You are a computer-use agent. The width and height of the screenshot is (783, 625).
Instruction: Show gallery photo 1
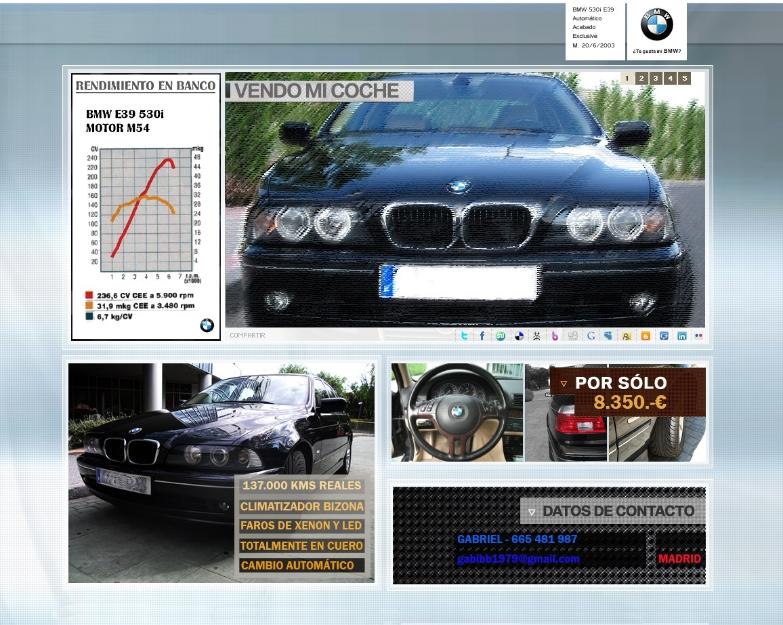pyautogui.click(x=627, y=78)
